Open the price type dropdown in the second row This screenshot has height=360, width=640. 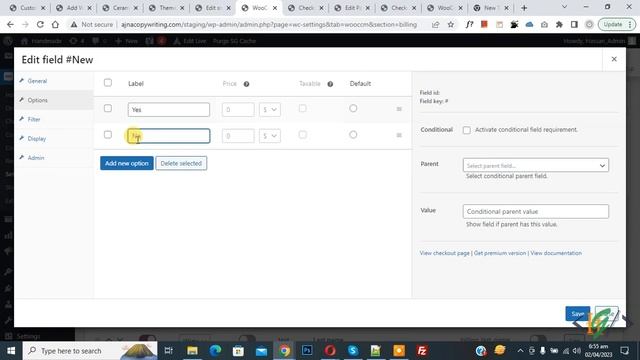point(270,136)
